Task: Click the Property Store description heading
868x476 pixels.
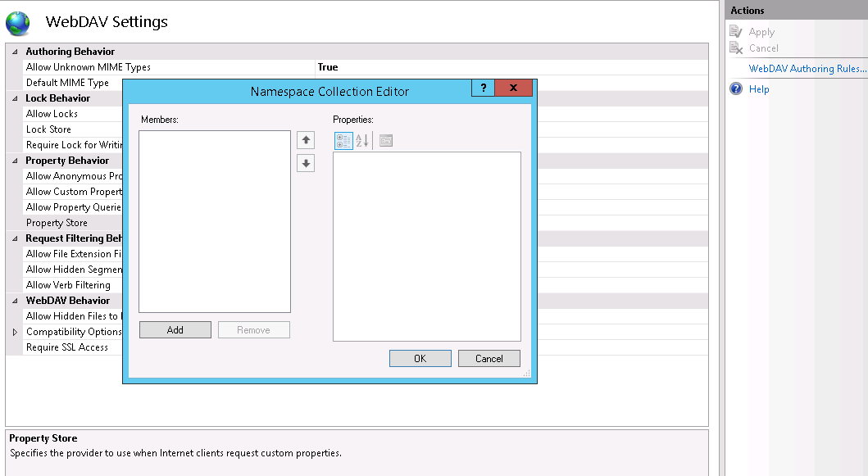Action: (x=43, y=437)
